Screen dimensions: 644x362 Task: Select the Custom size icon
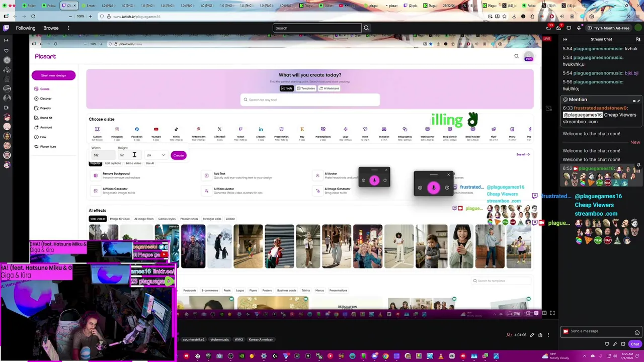click(x=97, y=130)
